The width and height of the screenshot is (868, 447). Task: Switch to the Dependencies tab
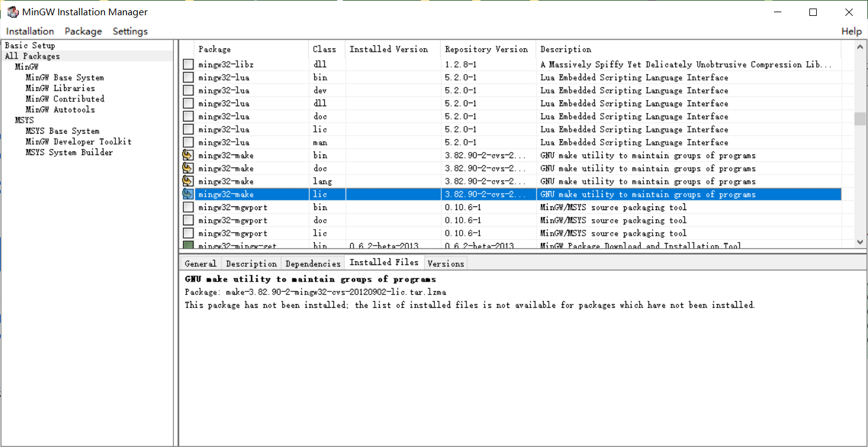(x=313, y=263)
